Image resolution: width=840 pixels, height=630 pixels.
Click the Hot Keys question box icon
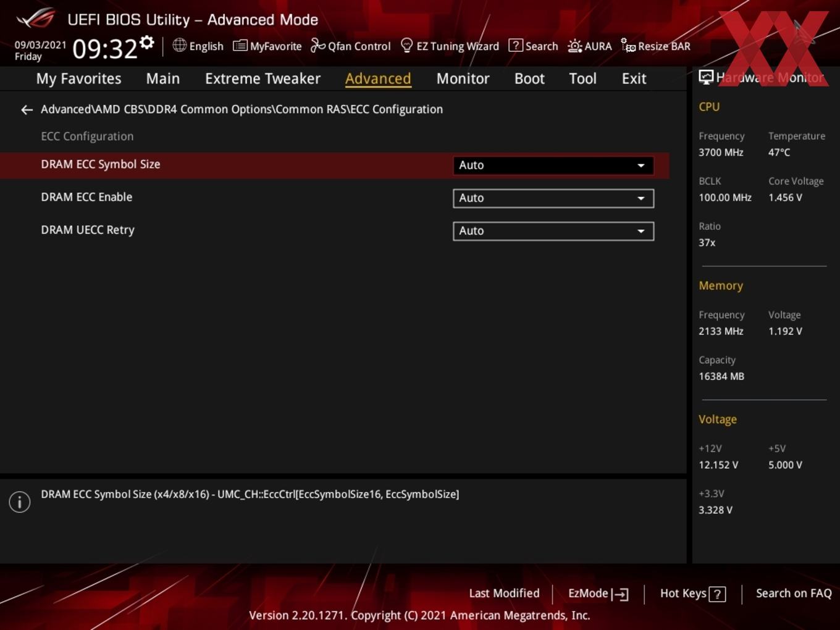pos(717,594)
